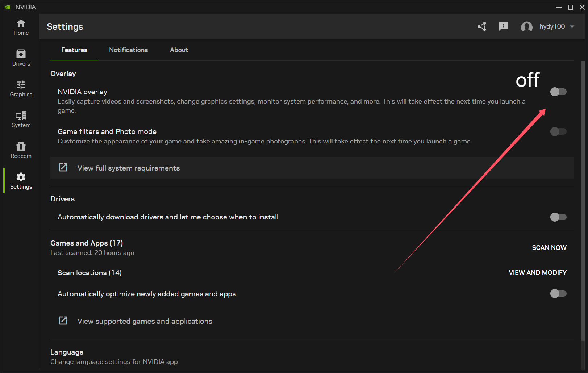The height and width of the screenshot is (373, 588).
Task: Enable automatic driver download toggle
Action: coord(558,217)
